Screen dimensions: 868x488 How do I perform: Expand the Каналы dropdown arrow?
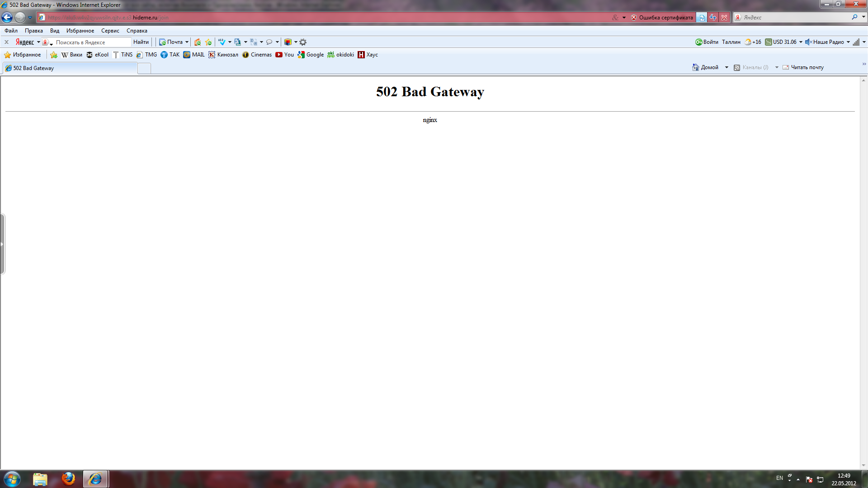coord(776,67)
